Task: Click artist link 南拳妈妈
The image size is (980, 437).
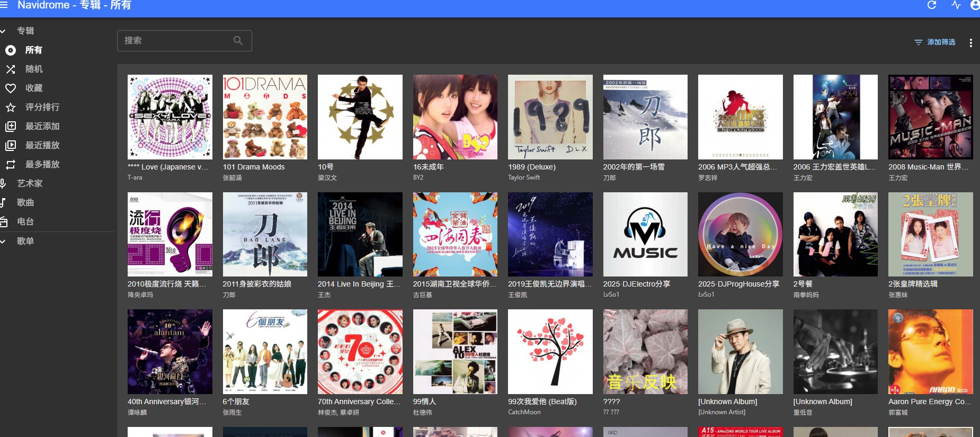Action: pyautogui.click(x=806, y=295)
